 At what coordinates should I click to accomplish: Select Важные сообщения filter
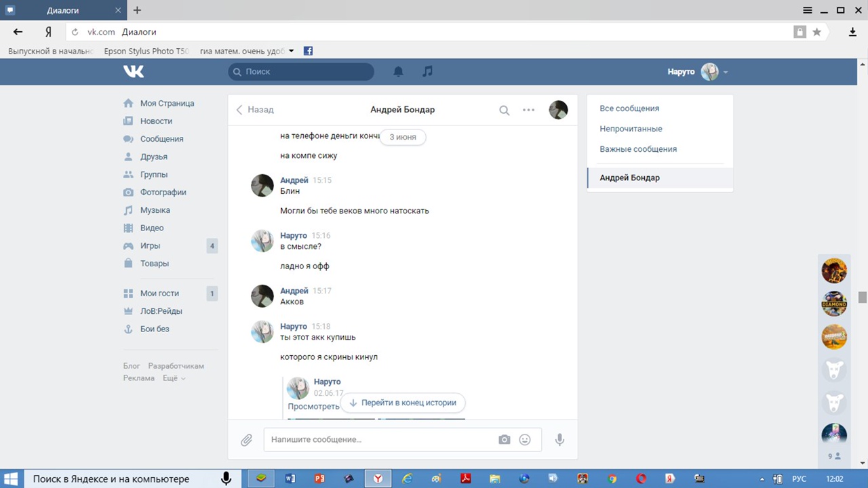(638, 149)
